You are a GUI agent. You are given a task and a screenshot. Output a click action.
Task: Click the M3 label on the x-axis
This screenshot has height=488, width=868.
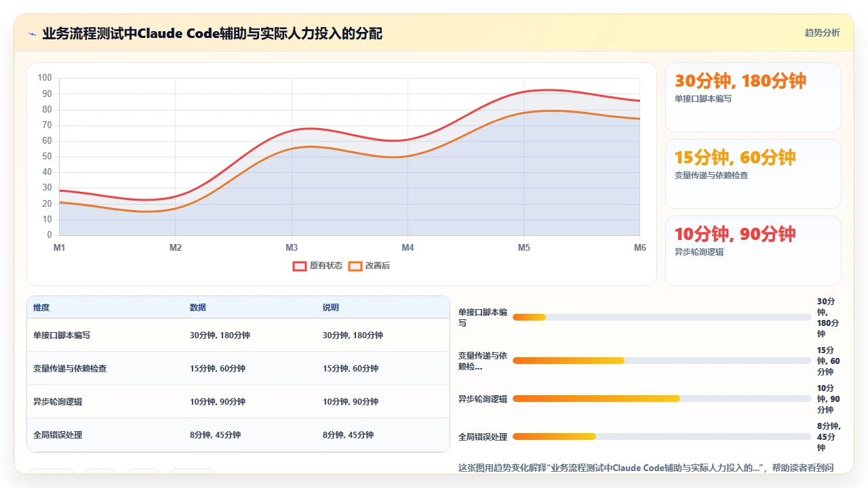coord(292,248)
